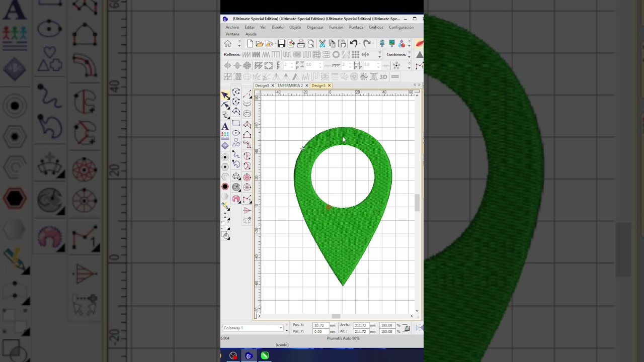Click the Anch. width value field
Screen dimensions: 644x362
coord(361,325)
